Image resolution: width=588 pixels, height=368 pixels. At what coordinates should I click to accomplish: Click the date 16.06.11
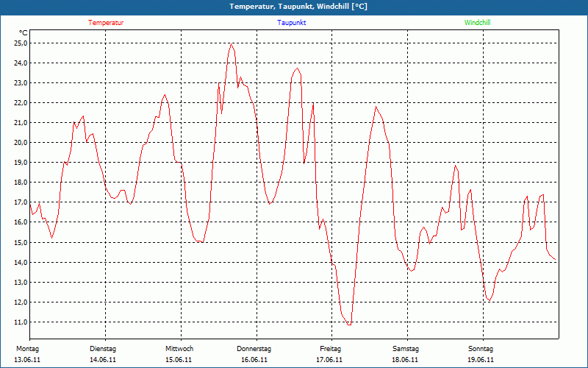[254, 360]
